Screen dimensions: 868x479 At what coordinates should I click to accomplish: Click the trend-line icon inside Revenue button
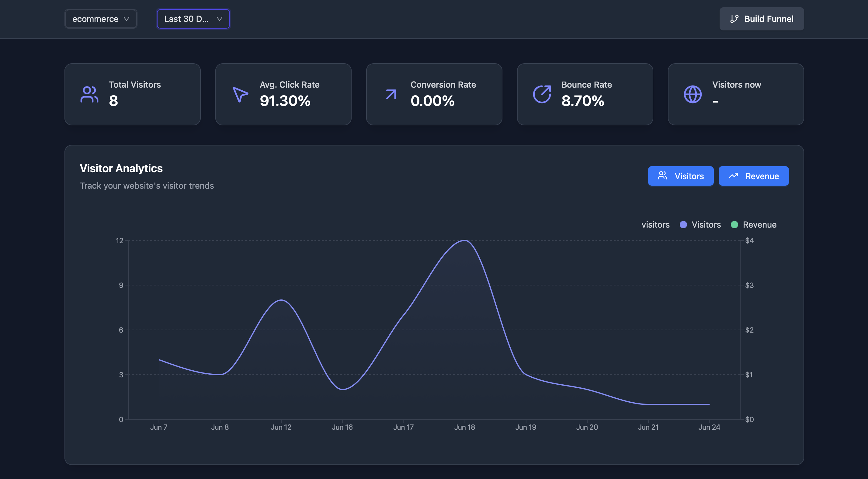(x=733, y=176)
